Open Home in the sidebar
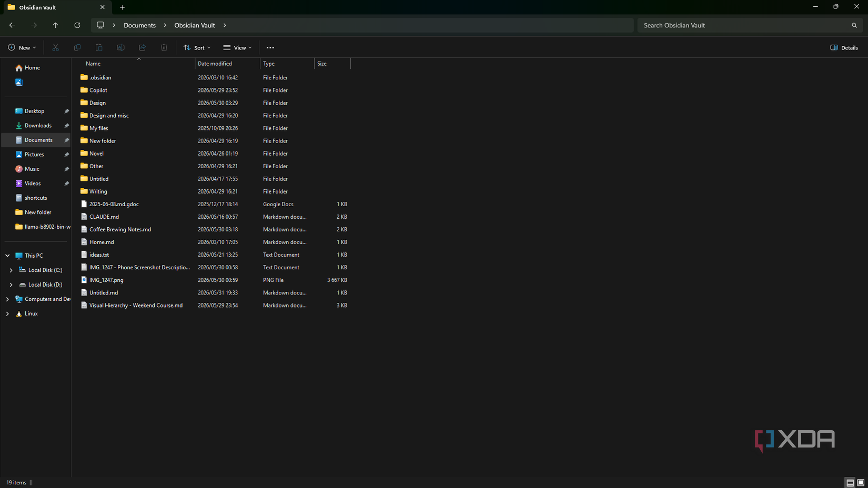Screen dimensions: 868x488 click(32, 68)
